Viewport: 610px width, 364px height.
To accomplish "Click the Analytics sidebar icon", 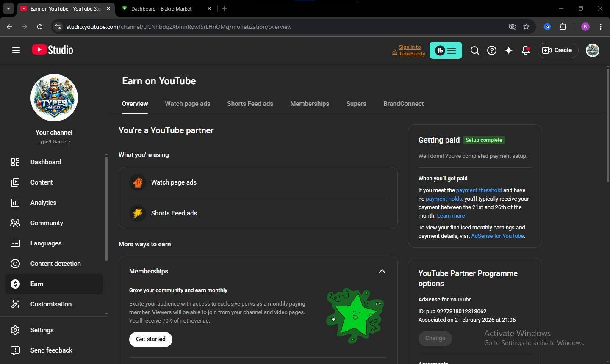I will [15, 203].
